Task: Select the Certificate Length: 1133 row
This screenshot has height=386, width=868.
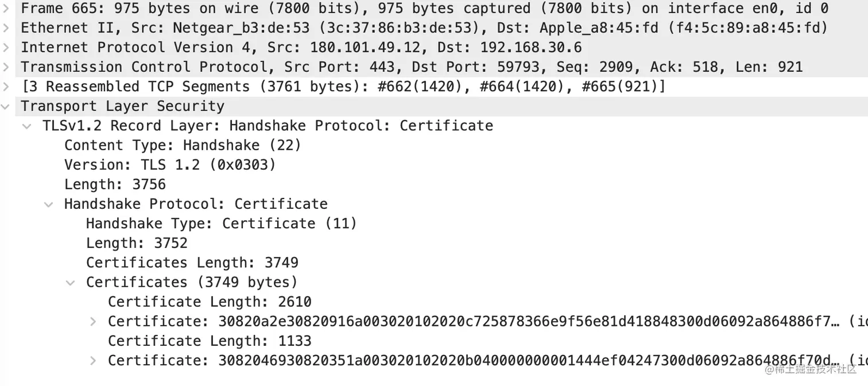Action: click(x=210, y=341)
